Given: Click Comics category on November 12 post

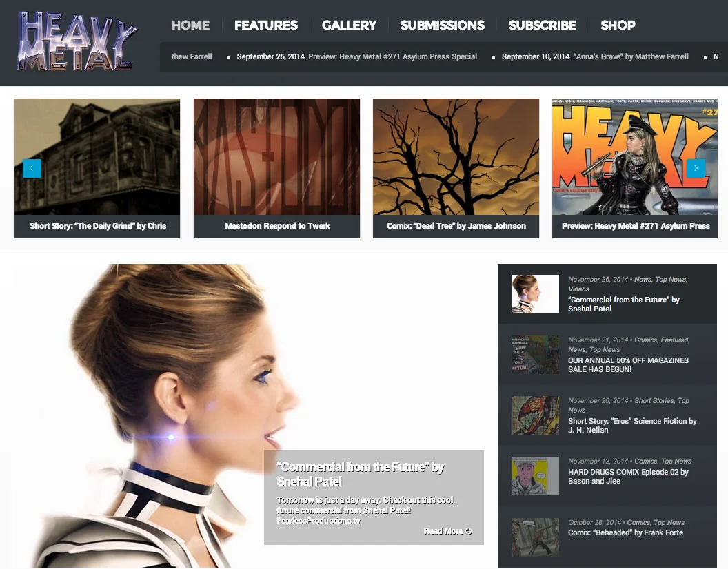Looking at the screenshot, I should coord(646,462).
